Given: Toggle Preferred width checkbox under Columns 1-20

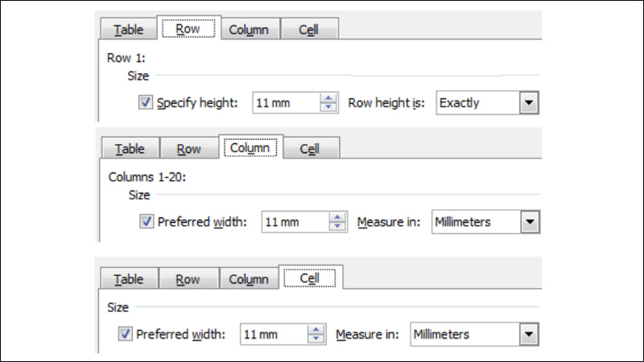Looking at the screenshot, I should pos(147,222).
